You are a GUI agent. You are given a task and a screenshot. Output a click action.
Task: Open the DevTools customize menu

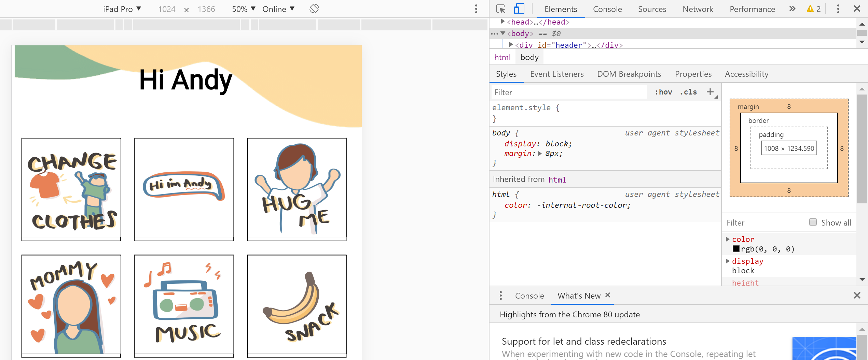click(x=838, y=9)
